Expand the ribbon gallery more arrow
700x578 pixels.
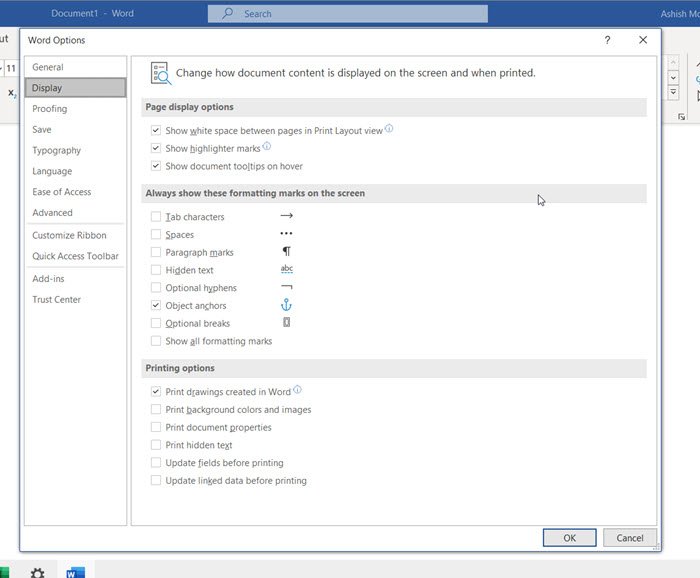coord(672,93)
